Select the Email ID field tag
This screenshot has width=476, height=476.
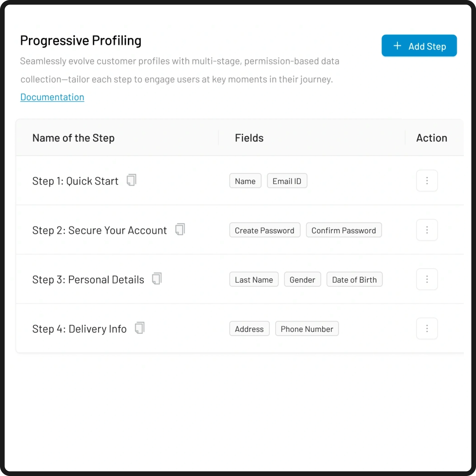click(287, 181)
